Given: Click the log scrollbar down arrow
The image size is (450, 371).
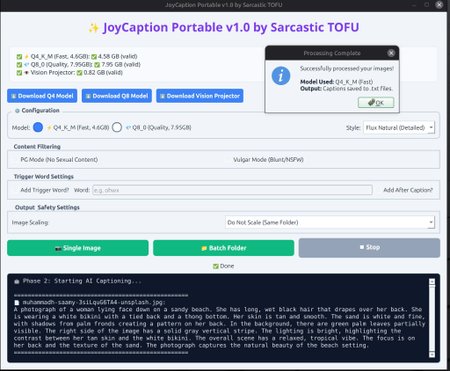Looking at the screenshot, I should coord(432,354).
